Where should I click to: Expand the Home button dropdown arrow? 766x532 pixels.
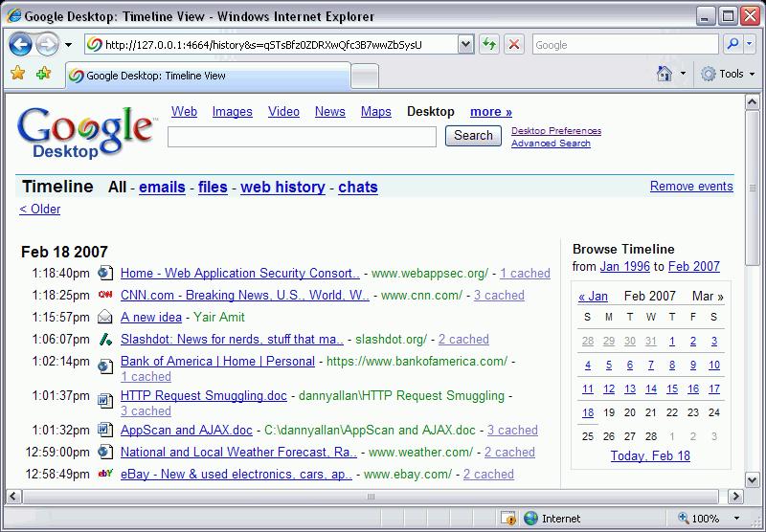683,74
